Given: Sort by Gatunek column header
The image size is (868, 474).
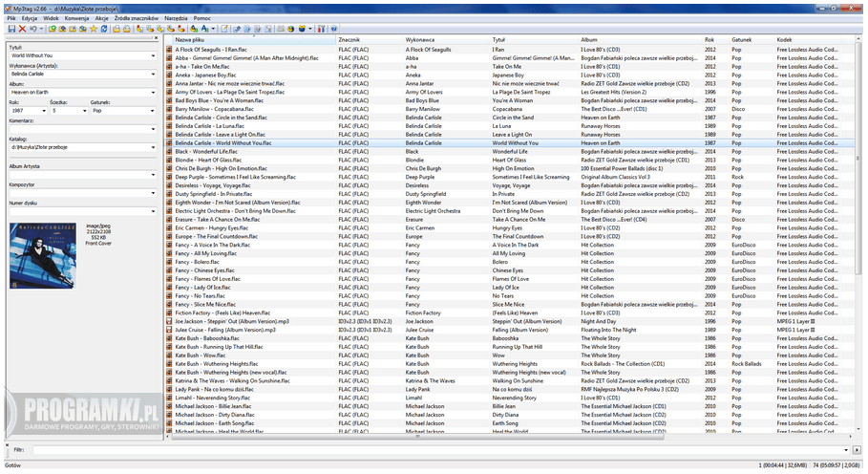Looking at the screenshot, I should [752, 40].
